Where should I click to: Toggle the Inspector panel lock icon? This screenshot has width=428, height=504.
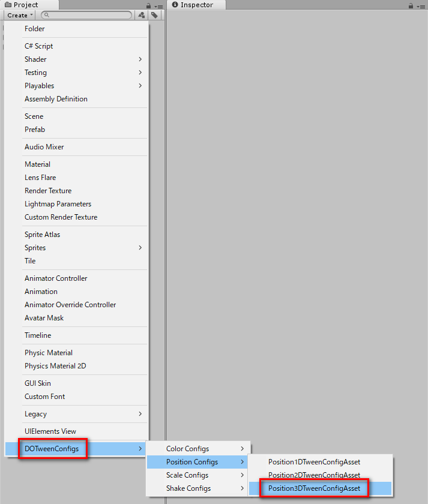click(x=411, y=6)
